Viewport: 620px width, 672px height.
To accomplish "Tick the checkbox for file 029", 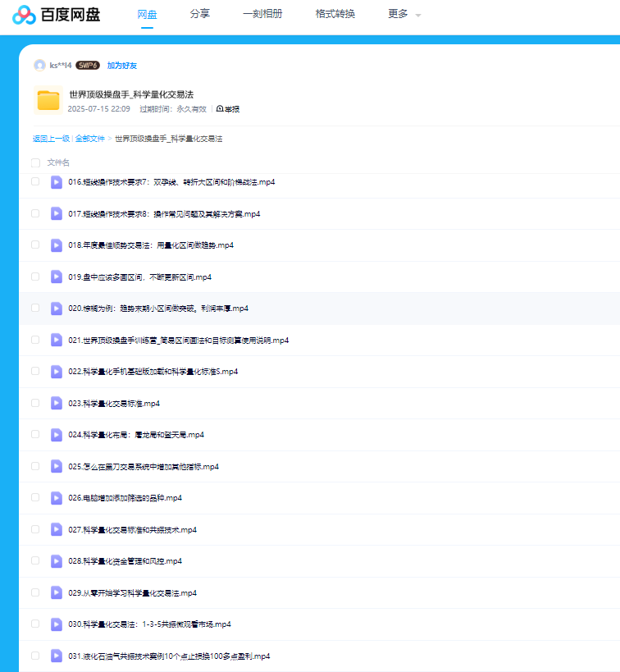I will coord(35,592).
